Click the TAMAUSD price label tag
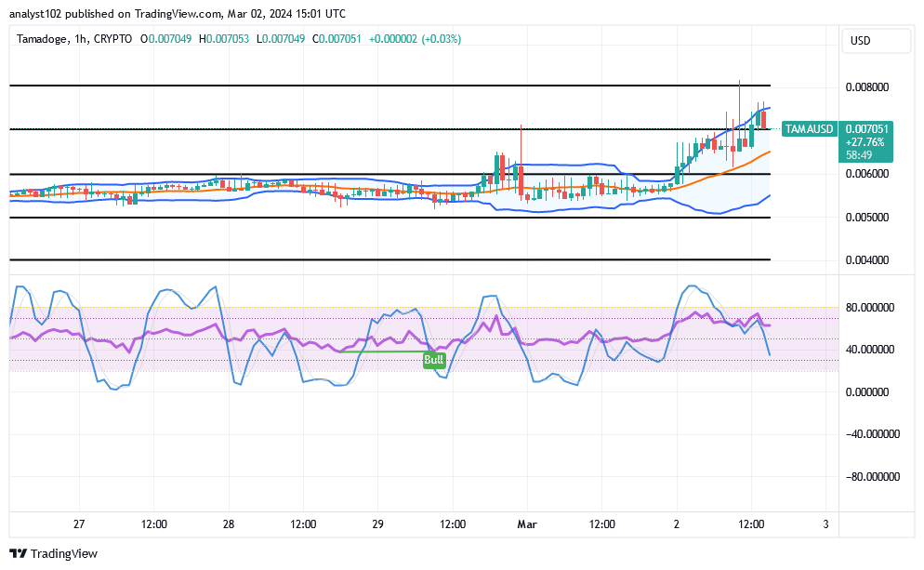This screenshot has height=570, width=924. click(x=809, y=129)
